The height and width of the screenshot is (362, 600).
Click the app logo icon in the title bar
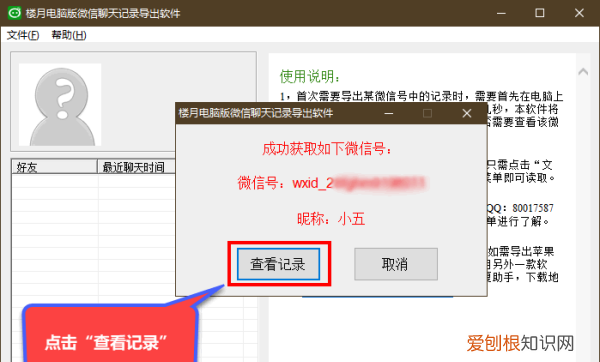pos(15,13)
